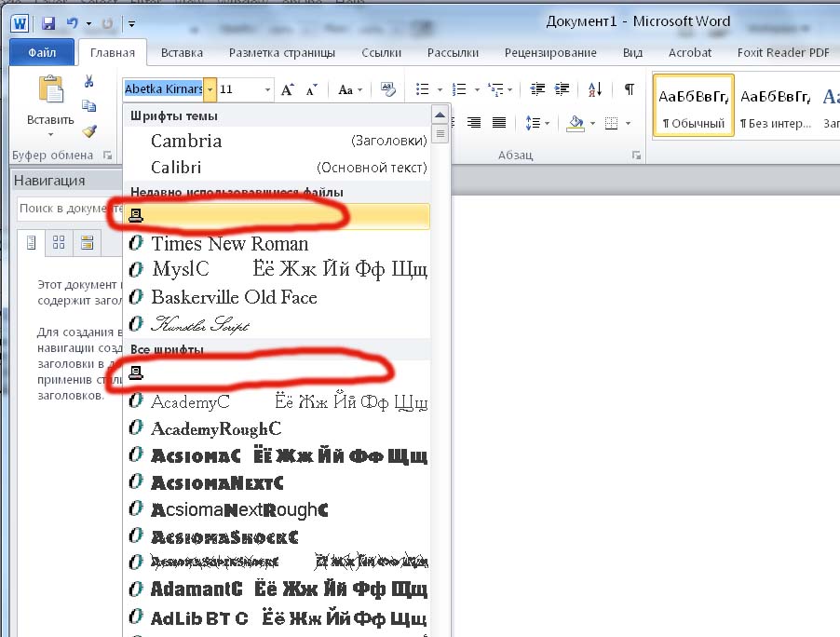Open the Customize Quick Access Toolbar dropdown
840x637 pixels.
[x=131, y=23]
